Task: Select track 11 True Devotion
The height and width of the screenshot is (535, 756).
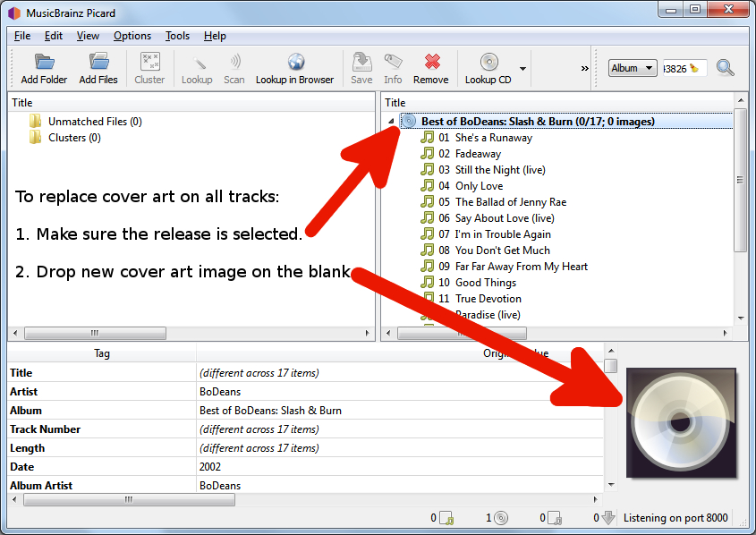Action: pos(488,299)
